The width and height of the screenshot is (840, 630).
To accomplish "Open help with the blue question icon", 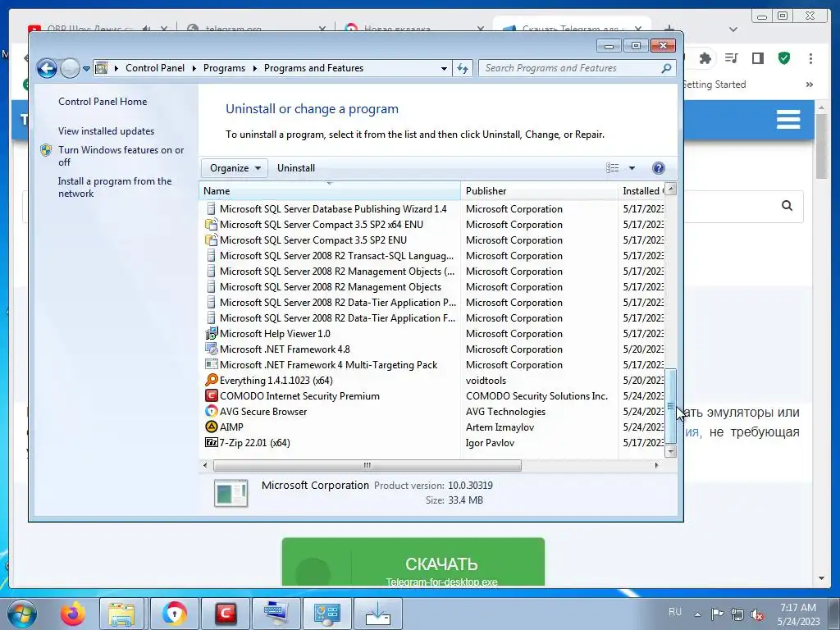I will (x=659, y=168).
